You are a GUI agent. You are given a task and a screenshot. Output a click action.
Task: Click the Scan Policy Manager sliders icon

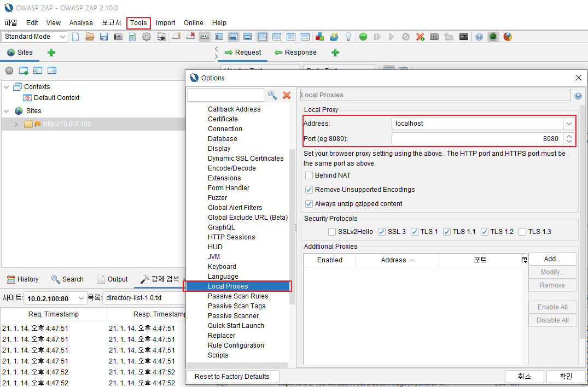(434, 37)
